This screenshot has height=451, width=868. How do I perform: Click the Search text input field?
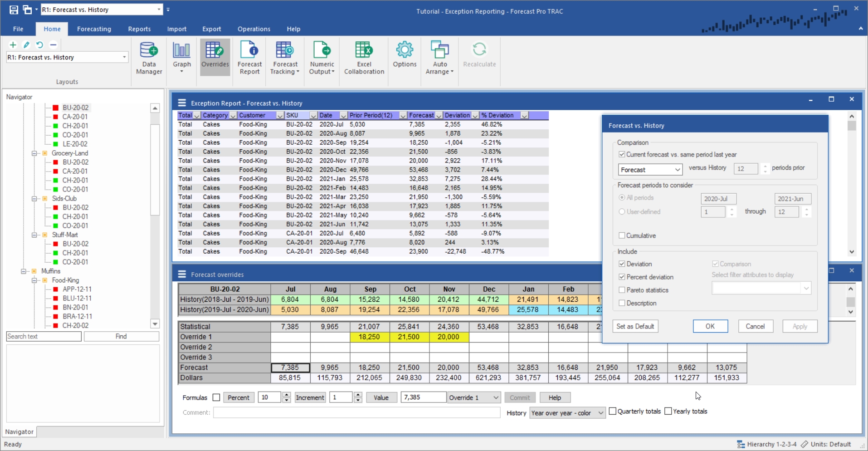[44, 336]
